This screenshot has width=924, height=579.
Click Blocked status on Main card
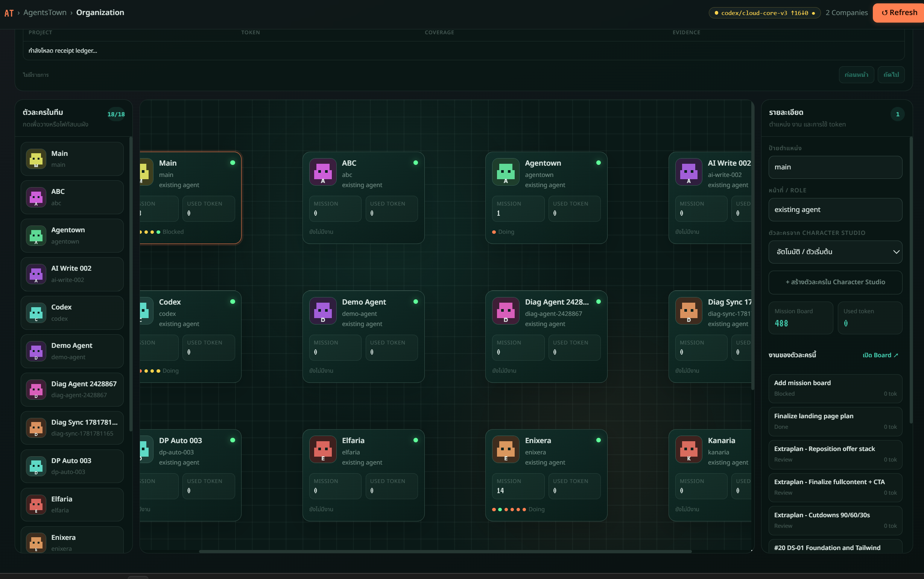(x=173, y=232)
